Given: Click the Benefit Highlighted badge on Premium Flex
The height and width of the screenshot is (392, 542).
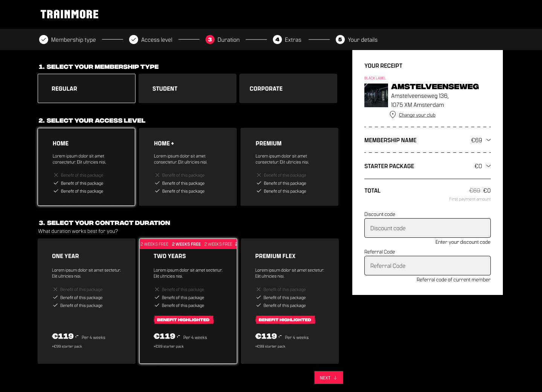Looking at the screenshot, I should click(x=285, y=320).
